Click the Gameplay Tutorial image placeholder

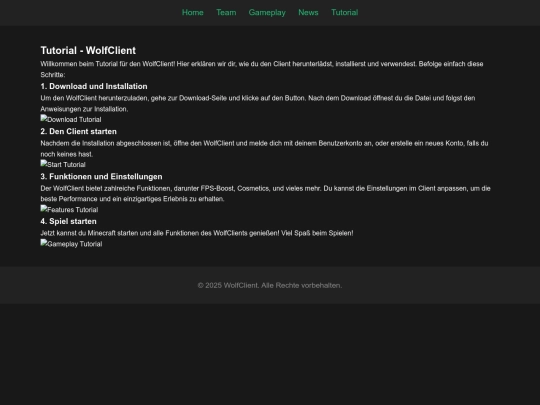click(71, 243)
